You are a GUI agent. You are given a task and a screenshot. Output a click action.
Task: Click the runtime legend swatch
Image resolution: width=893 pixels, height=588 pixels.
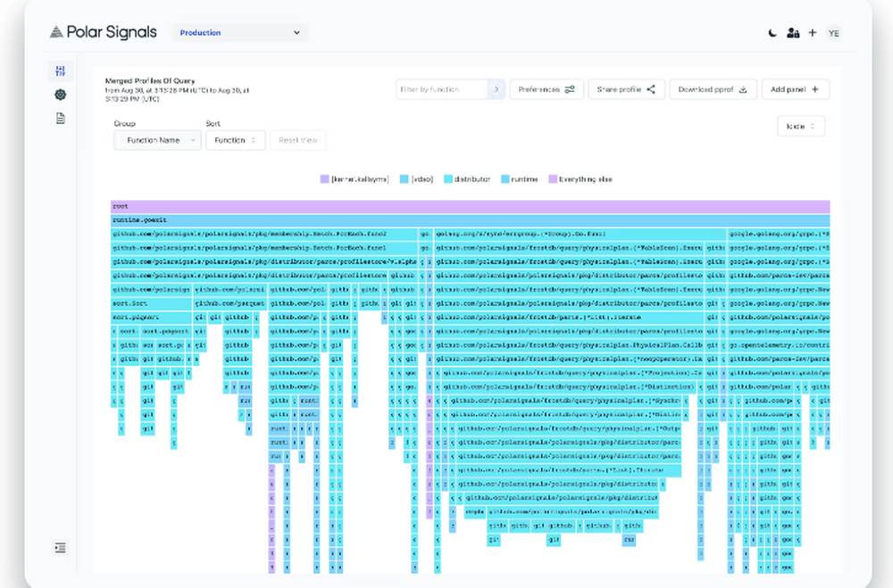[505, 179]
